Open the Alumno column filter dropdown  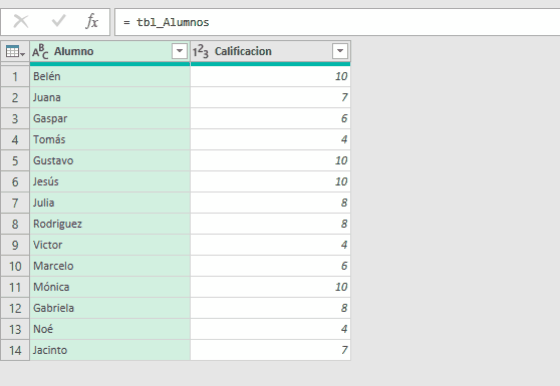tap(180, 51)
